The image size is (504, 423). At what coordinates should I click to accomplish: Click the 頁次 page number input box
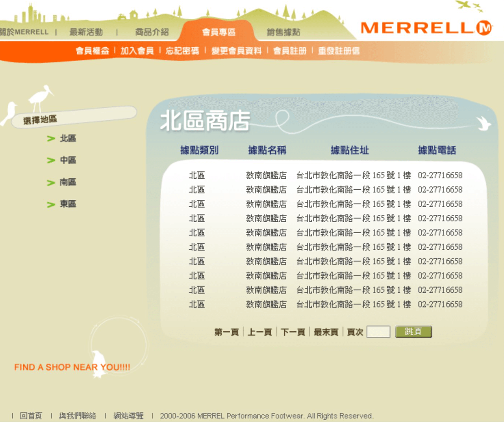[x=378, y=332]
